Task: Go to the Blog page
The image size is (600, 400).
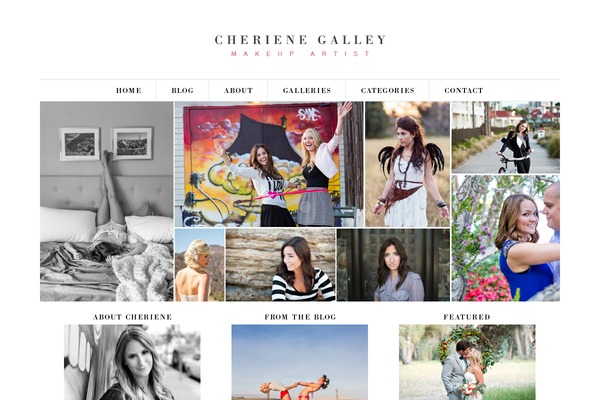Action: [182, 91]
